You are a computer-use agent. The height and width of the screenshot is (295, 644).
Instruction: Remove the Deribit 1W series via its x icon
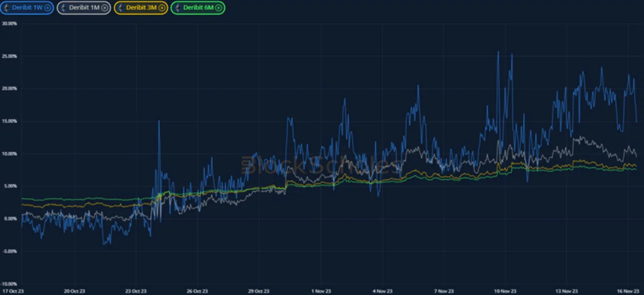pyautogui.click(x=47, y=8)
